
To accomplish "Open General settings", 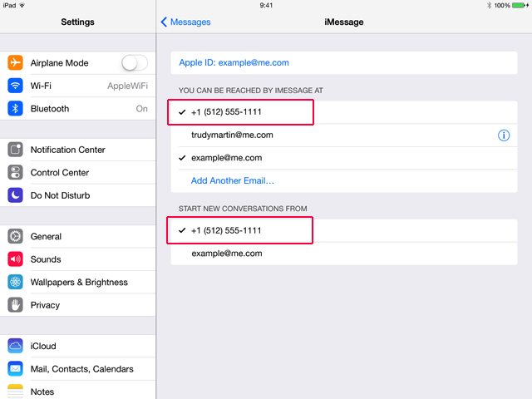I will [46, 236].
